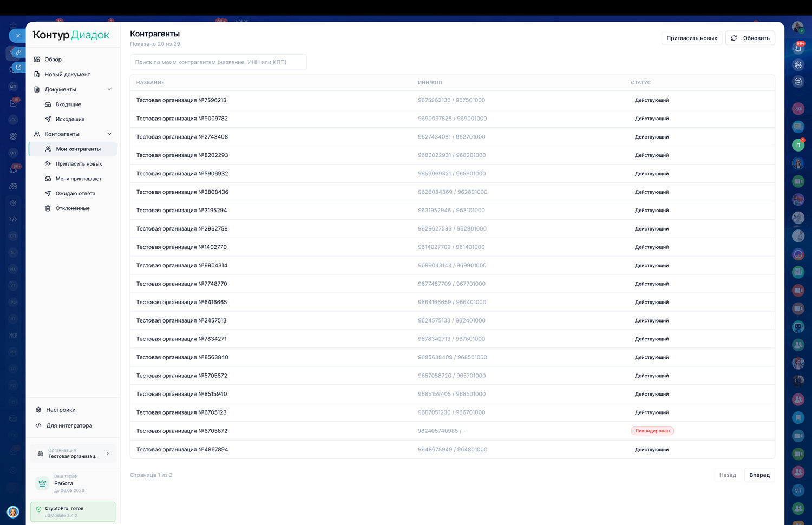Click the Новый документ icon in the sidebar
This screenshot has height=525, width=812.
click(37, 75)
